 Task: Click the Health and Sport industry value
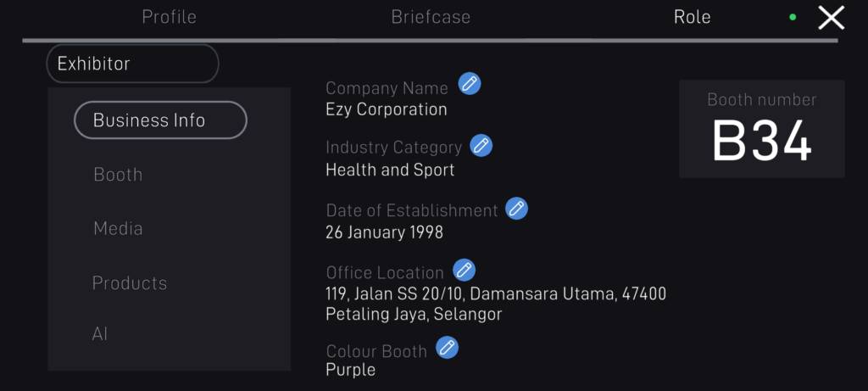point(390,170)
